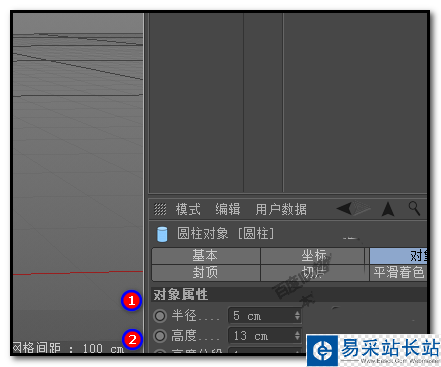Switch to the 坐标 tab
Screen dimensions: 441x367
pyautogui.click(x=313, y=256)
